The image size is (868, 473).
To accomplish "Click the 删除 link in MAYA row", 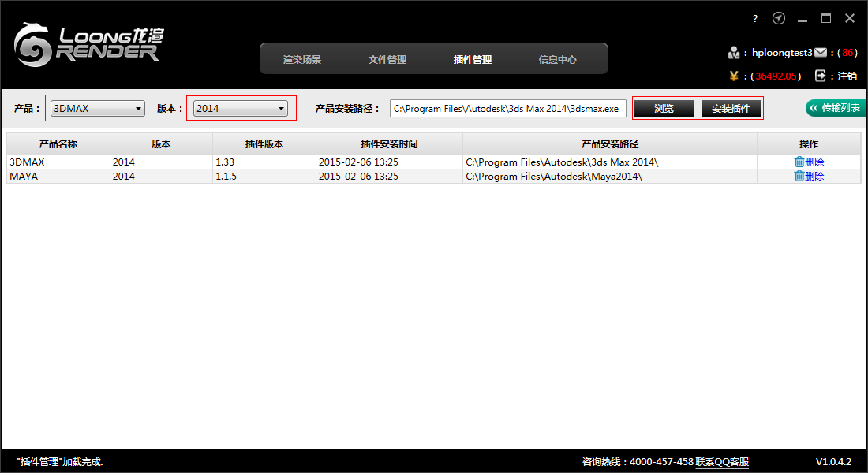I will point(814,176).
